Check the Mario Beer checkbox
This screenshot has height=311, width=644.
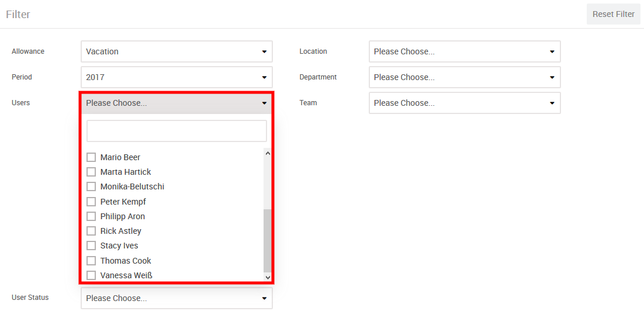click(x=91, y=157)
